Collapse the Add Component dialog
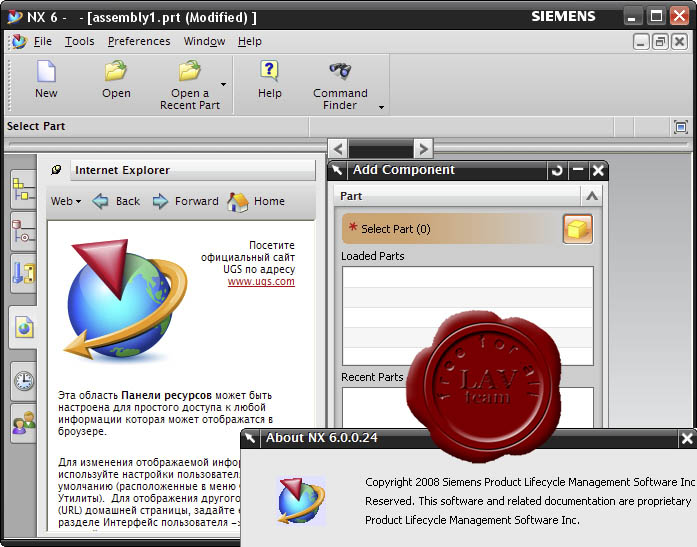 [578, 170]
